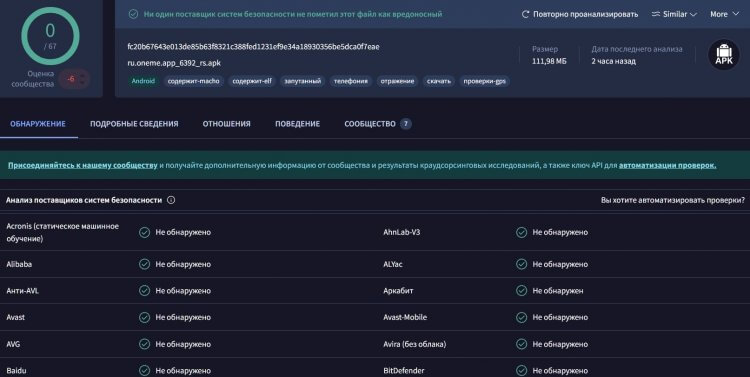Click the APK Android file type icon

coord(724,55)
